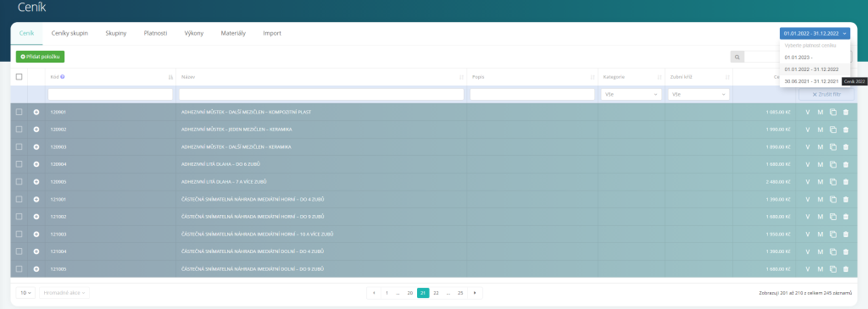Check the box for row 120903
868x309 pixels.
tap(19, 147)
